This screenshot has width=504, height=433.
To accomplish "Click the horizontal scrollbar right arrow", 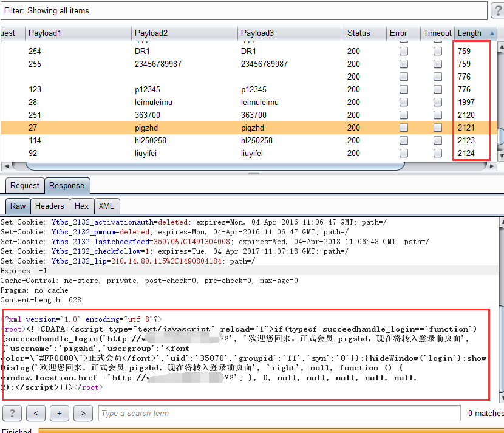I will click(x=492, y=166).
